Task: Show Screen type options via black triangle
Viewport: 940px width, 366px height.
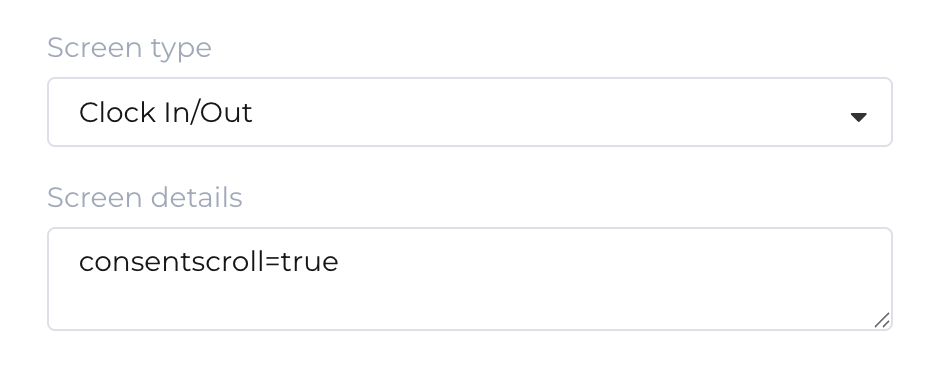Action: click(858, 117)
